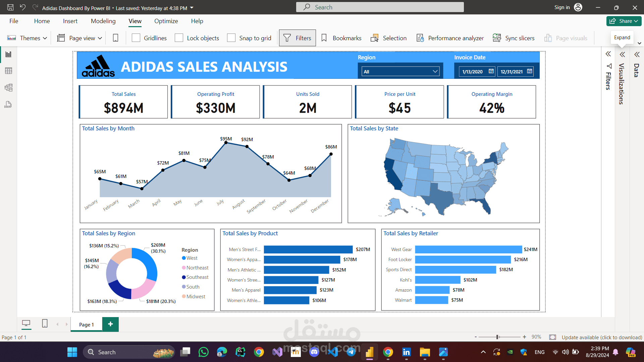Enable Lock objects
Image resolution: width=644 pixels, height=362 pixels.
[x=179, y=38]
